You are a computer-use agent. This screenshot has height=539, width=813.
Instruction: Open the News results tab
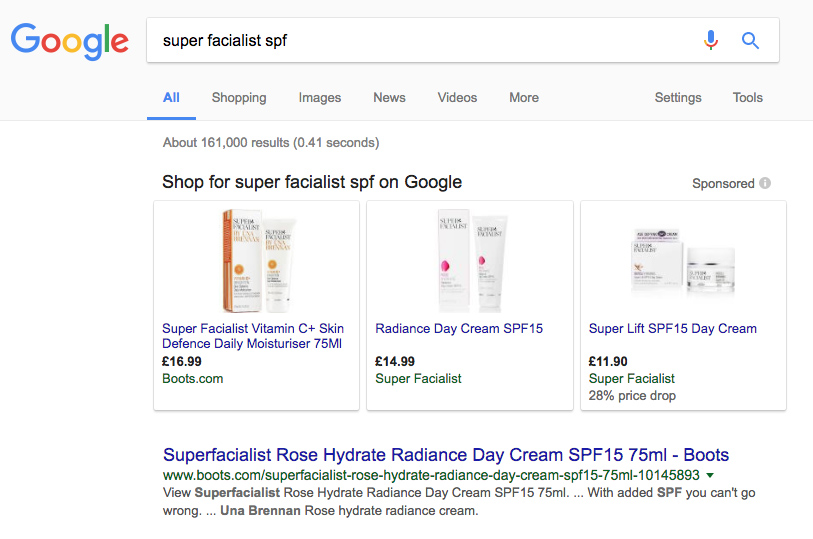coord(389,98)
